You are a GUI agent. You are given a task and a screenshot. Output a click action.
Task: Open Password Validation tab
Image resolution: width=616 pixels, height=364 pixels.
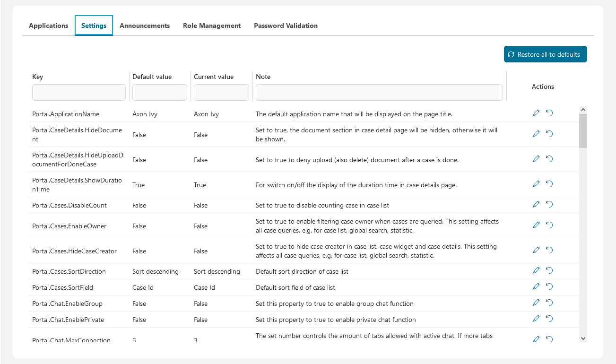[286, 26]
